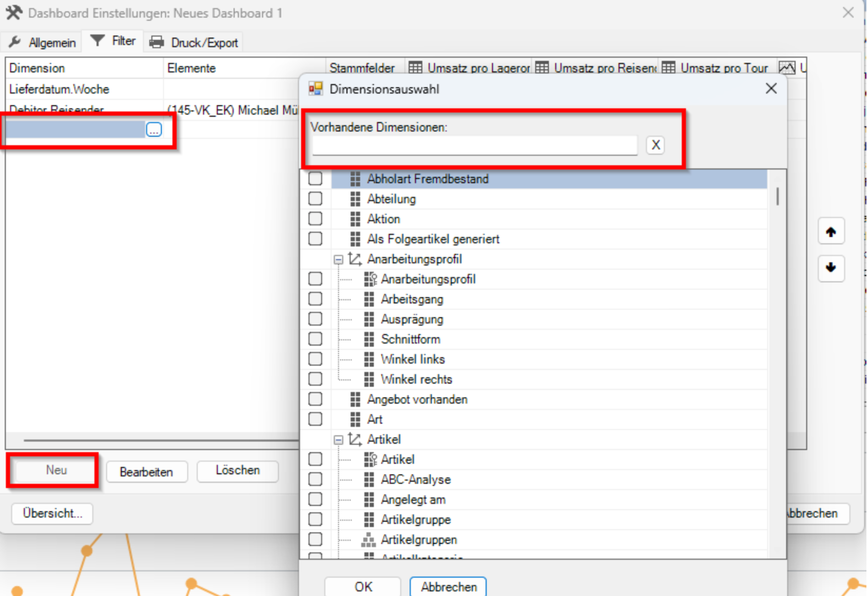Collapse the Anarbeitungsprofil tree node

point(338,259)
